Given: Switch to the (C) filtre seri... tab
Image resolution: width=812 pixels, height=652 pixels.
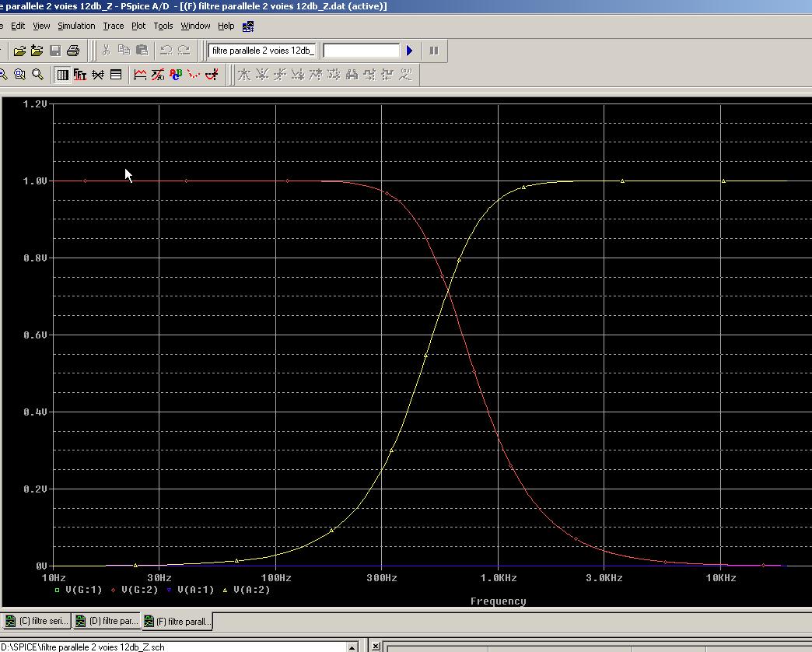Looking at the screenshot, I should (x=37, y=620).
